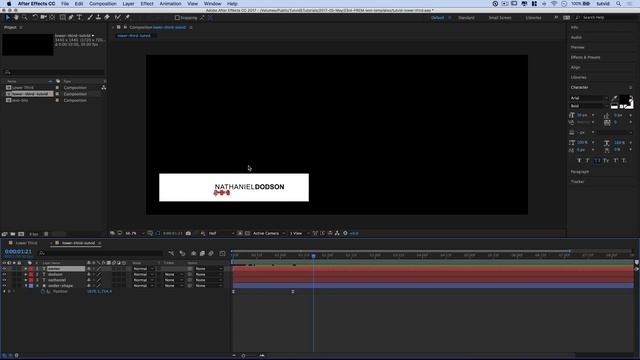This screenshot has width=640, height=360.
Task: Open the viewer magnification ratio dropdown
Action: click(134, 233)
